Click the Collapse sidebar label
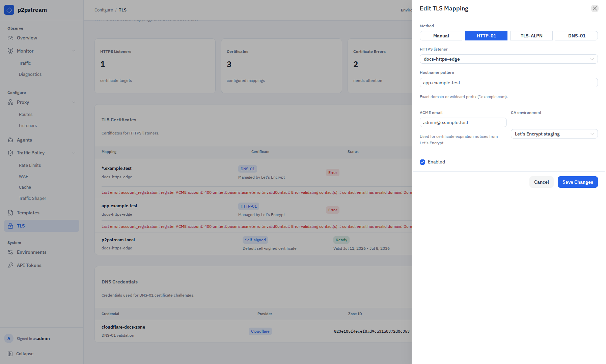The image size is (606, 364). (x=25, y=354)
